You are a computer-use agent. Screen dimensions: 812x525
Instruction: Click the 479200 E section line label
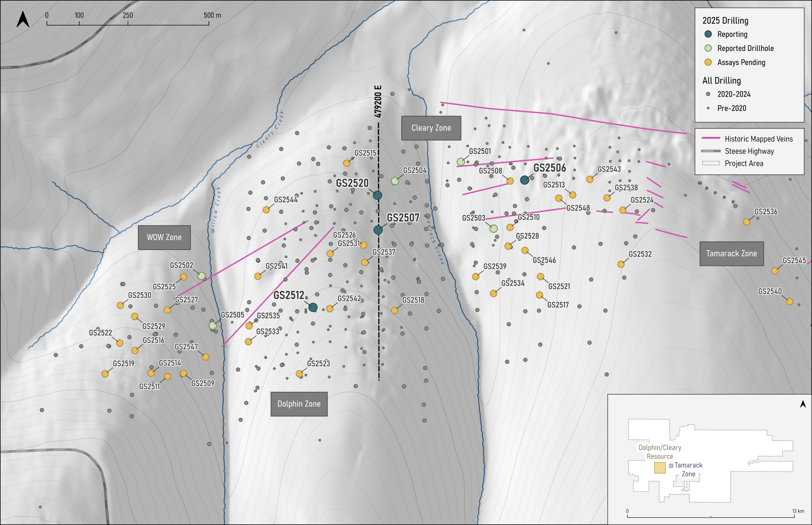[x=377, y=101]
